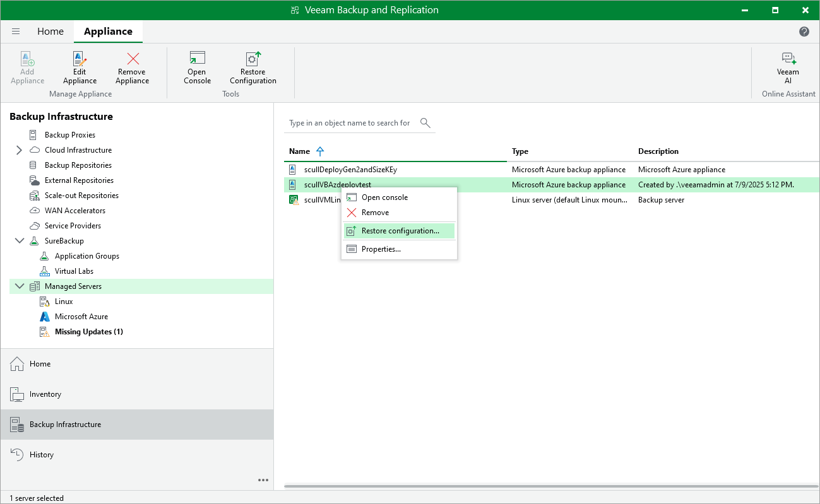Choose Remove from context menu
Image resolution: width=820 pixels, height=504 pixels.
coord(399,213)
